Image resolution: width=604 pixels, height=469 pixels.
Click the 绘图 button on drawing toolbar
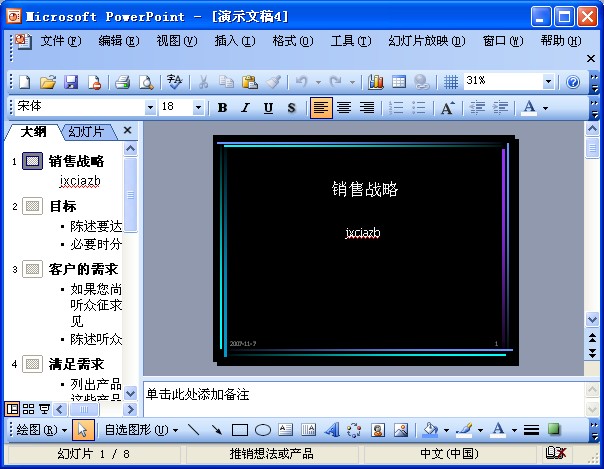(37, 430)
